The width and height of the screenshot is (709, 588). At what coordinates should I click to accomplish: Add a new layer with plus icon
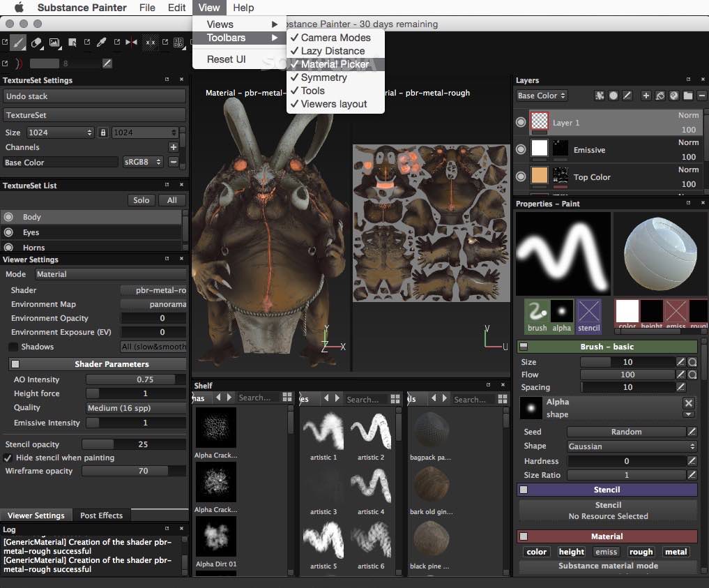[x=646, y=96]
